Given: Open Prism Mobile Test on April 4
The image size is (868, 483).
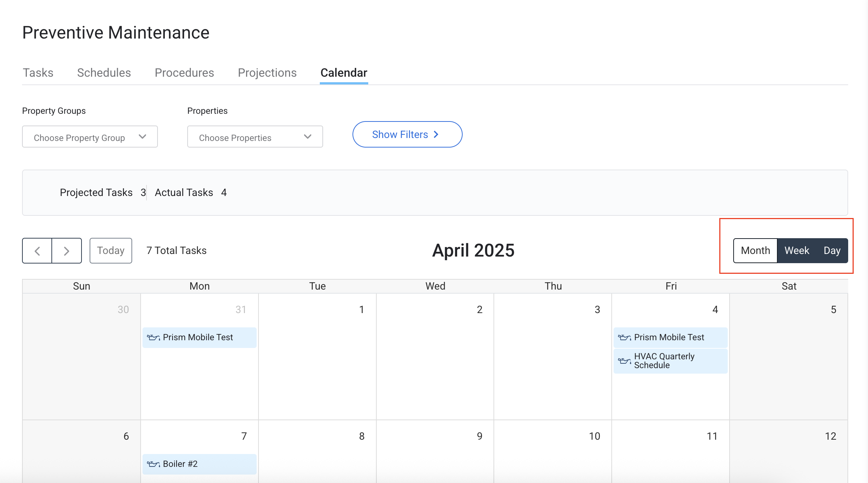Looking at the screenshot, I should point(670,337).
